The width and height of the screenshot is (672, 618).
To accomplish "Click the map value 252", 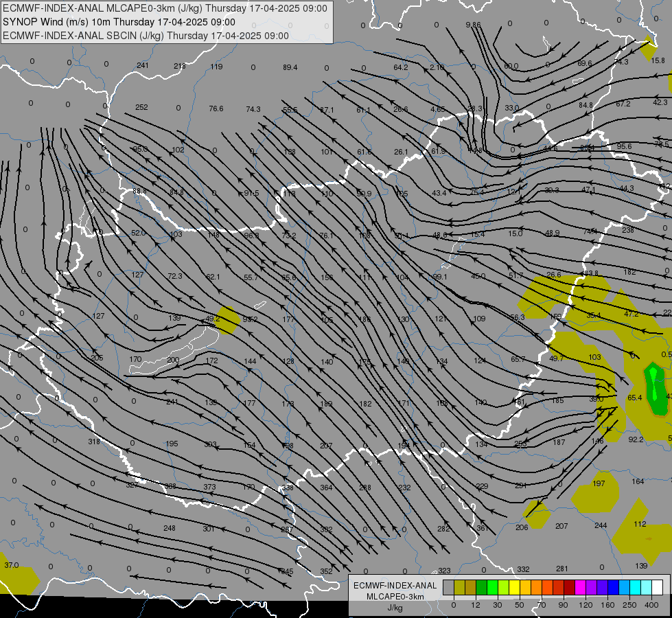I will [141, 107].
